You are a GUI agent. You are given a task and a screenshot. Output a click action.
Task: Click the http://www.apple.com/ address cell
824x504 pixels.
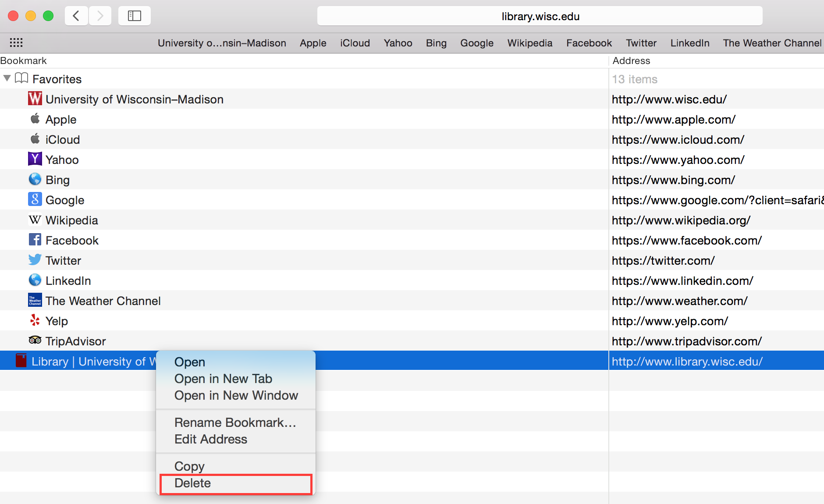click(x=674, y=120)
